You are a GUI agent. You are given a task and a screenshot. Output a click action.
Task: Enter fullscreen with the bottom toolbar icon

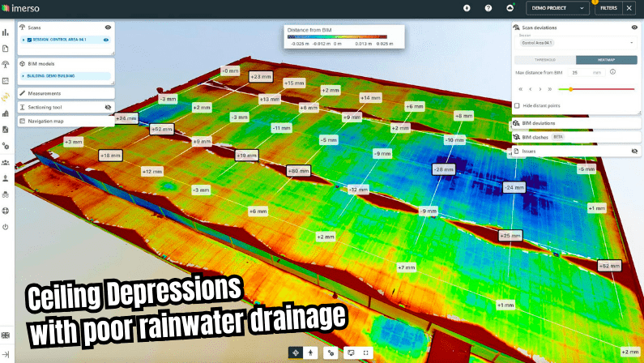pos(366,352)
